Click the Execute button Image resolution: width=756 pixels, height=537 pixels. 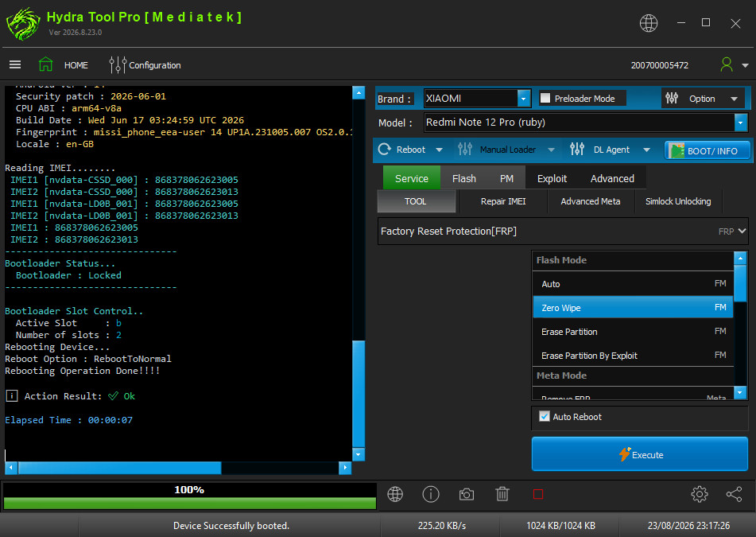click(x=640, y=454)
